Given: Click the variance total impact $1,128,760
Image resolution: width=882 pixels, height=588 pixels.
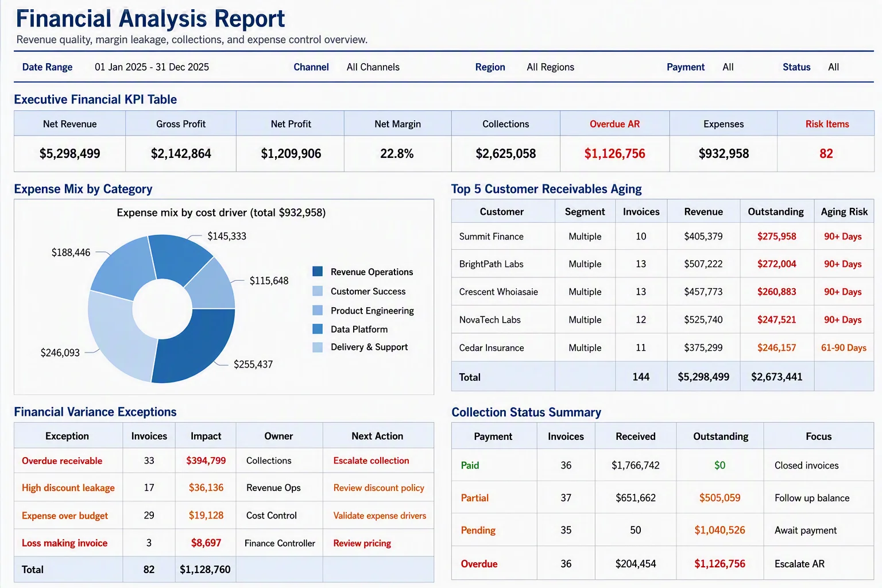Looking at the screenshot, I should tap(205, 570).
